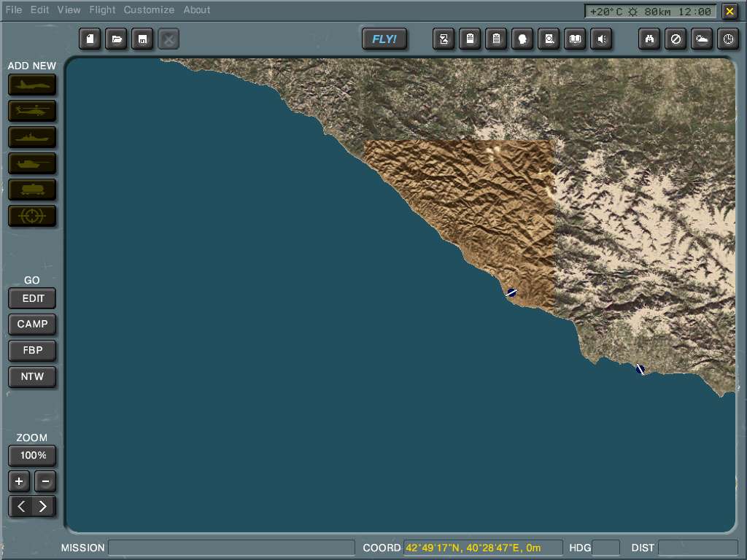Close the mission editor with yellow X
The image size is (747, 560).
point(729,11)
